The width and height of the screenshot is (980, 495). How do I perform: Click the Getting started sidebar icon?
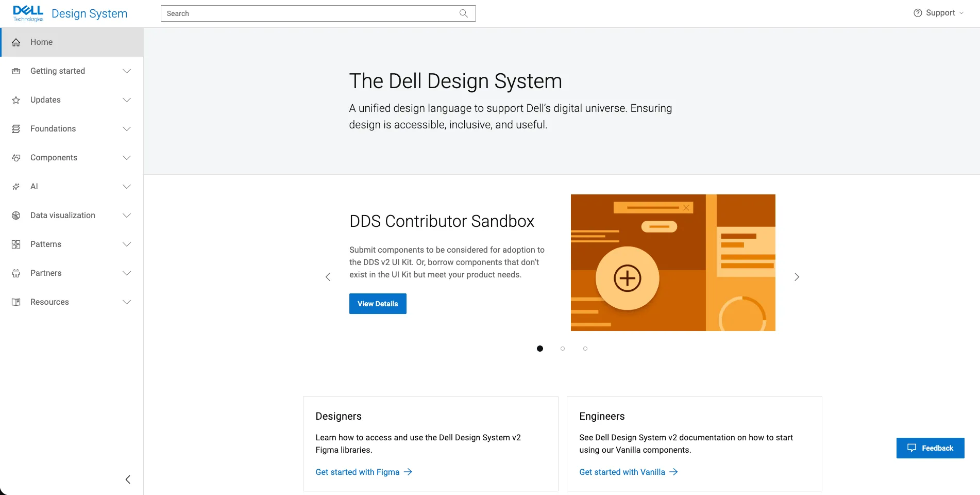click(x=16, y=71)
